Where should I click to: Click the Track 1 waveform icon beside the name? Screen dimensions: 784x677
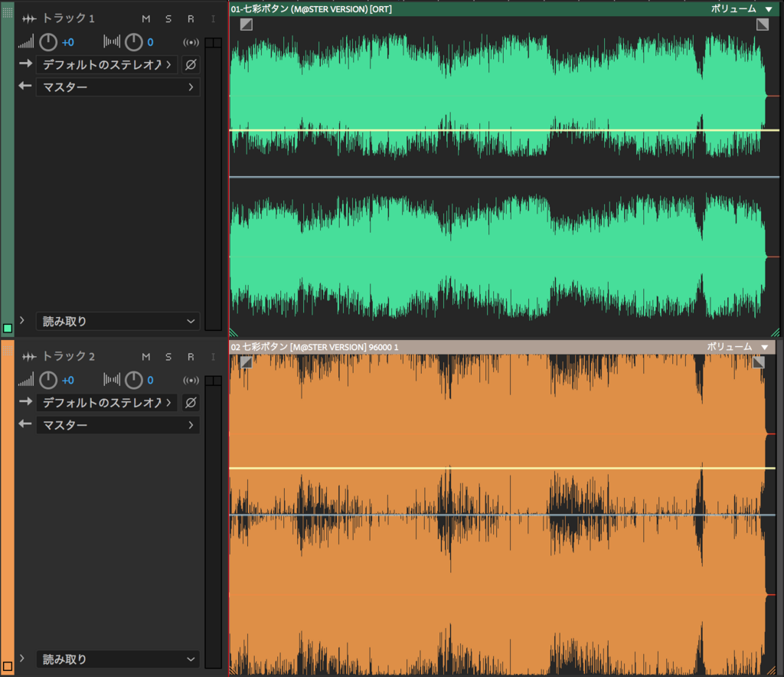tap(29, 19)
